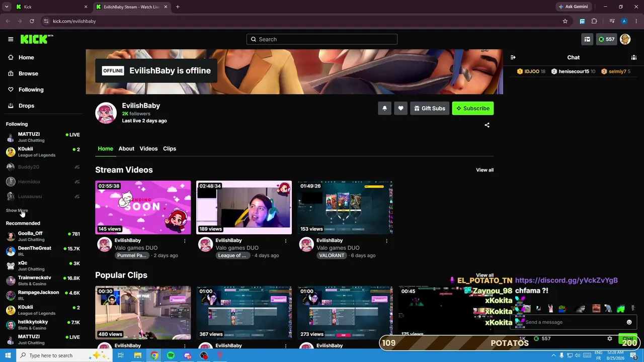Open options menu for 2 days ago video
Image resolution: width=644 pixels, height=362 pixels.
[x=185, y=241]
